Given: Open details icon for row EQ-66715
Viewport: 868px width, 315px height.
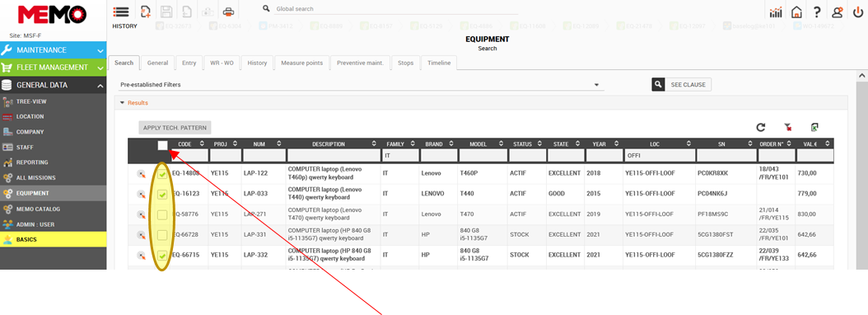Looking at the screenshot, I should [141, 256].
